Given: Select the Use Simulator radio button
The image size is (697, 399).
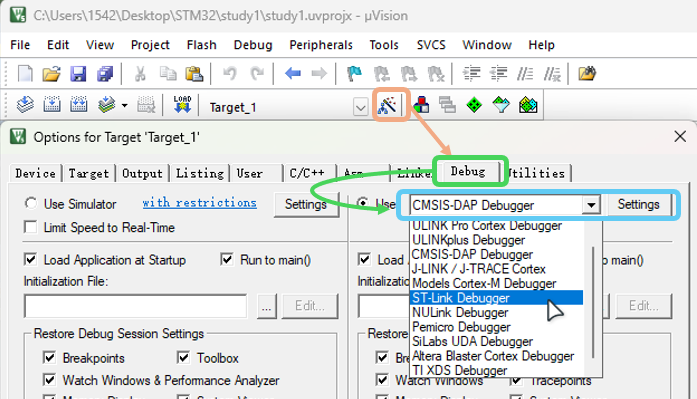Looking at the screenshot, I should click(x=31, y=203).
